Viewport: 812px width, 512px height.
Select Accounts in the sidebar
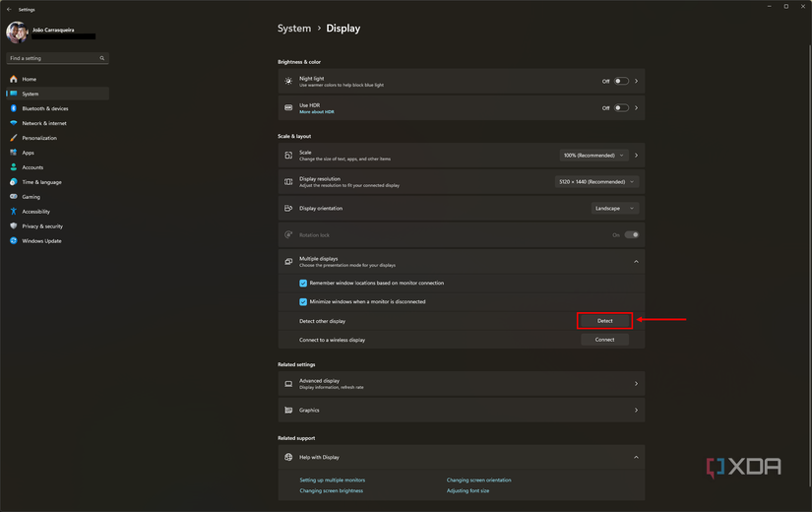click(32, 167)
